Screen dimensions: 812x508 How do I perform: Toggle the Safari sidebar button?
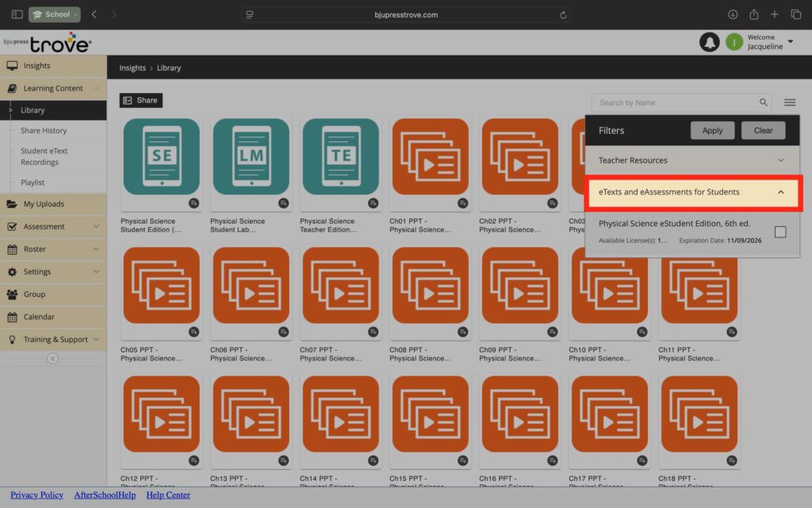click(17, 14)
